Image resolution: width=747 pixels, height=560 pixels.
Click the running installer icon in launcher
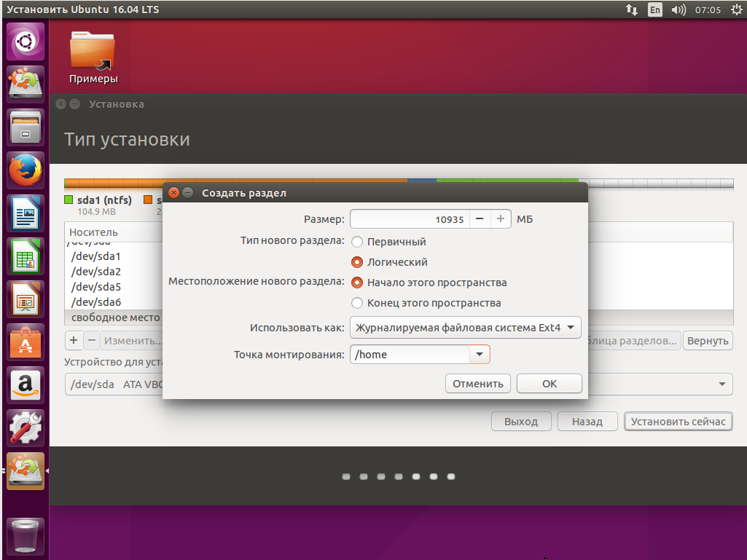[26, 471]
